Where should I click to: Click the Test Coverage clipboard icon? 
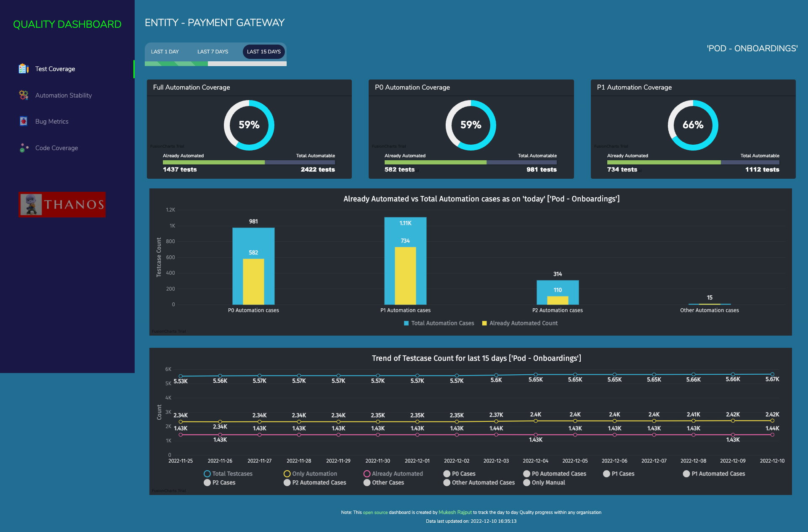(24, 69)
